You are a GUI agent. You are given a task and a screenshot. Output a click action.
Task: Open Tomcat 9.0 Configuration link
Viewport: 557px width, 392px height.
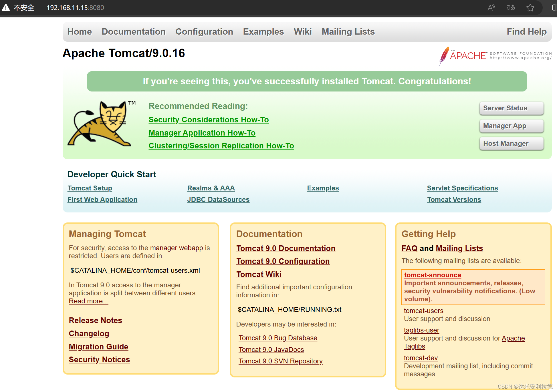click(283, 261)
